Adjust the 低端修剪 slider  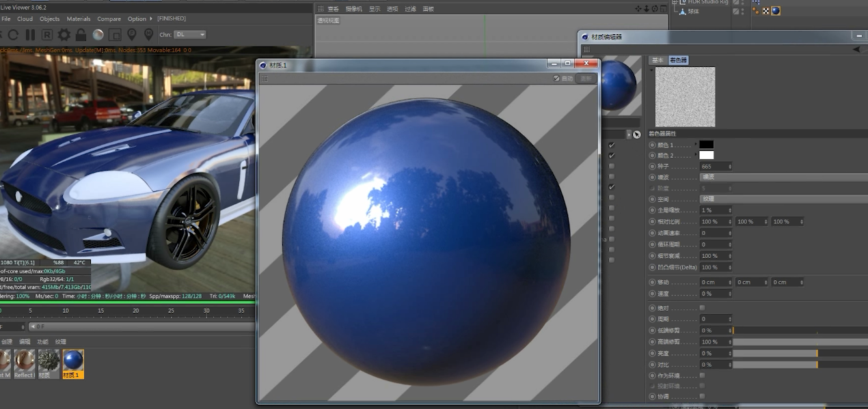tap(800, 330)
